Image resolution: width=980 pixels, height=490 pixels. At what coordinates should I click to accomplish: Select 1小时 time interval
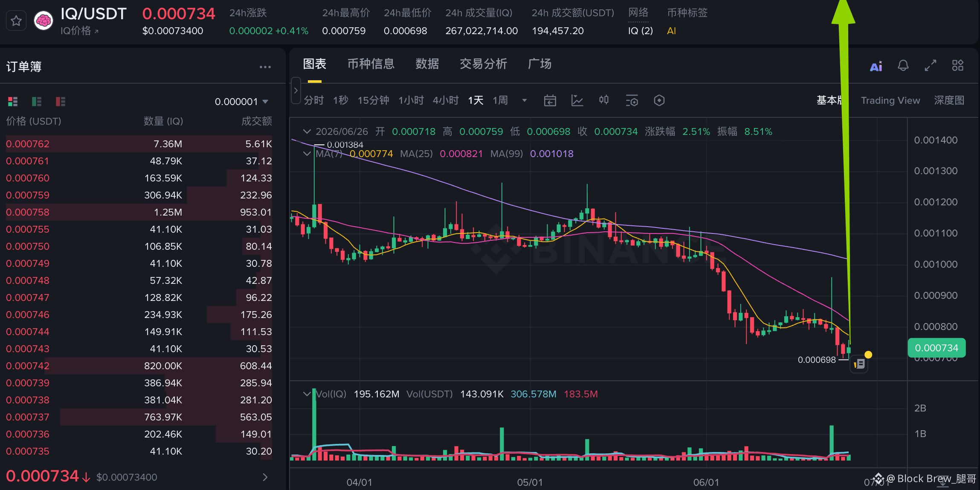point(411,100)
